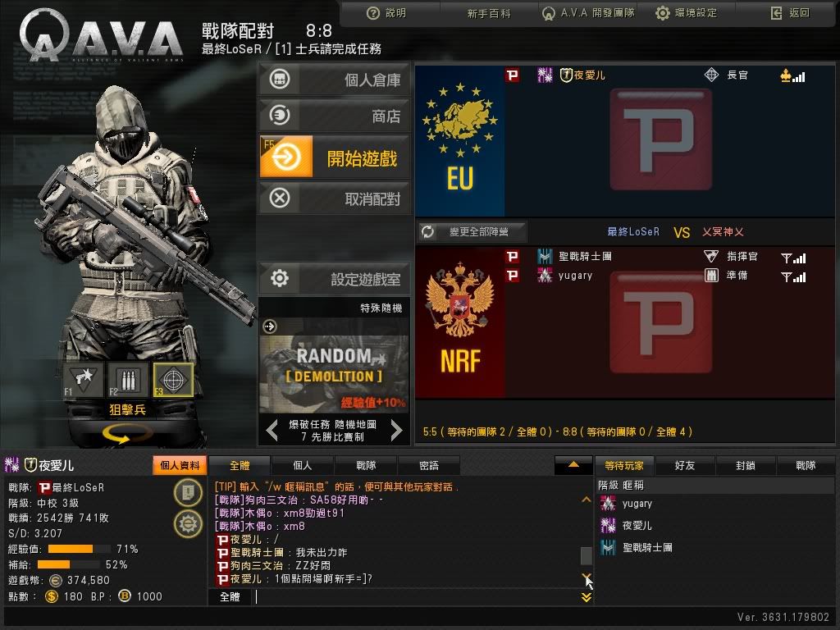
Task: Select the pointman class F1 icon
Action: point(83,379)
